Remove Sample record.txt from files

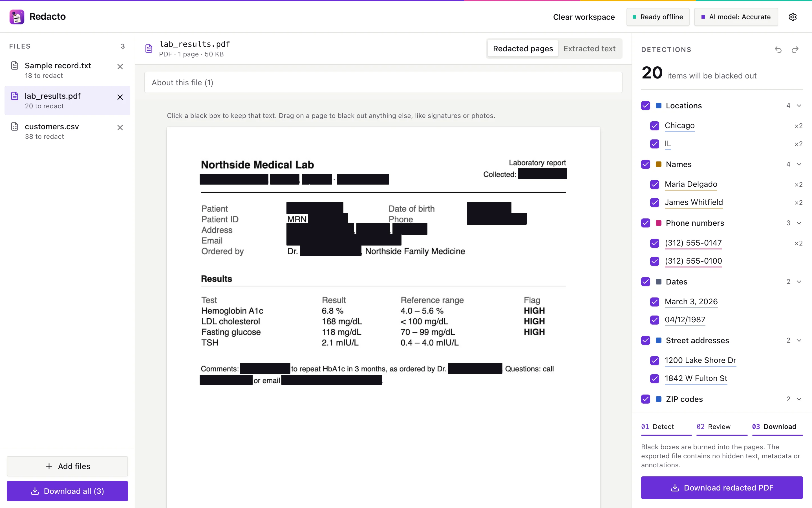(120, 67)
